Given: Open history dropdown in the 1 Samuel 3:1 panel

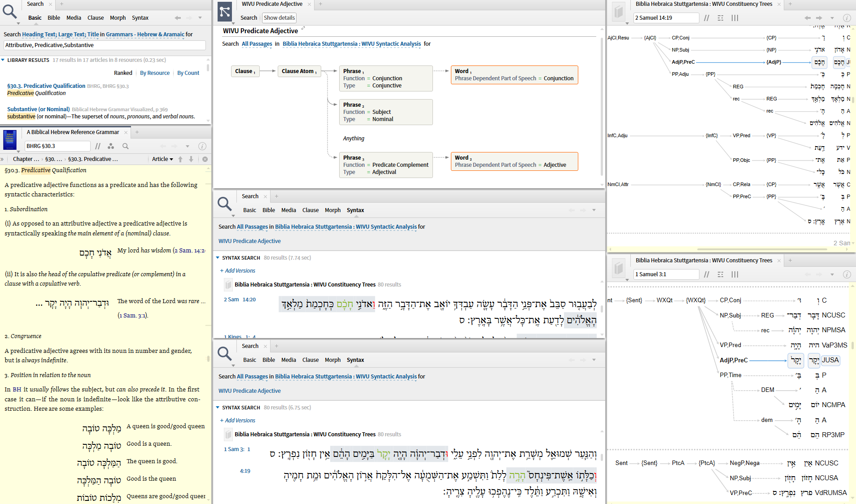Looking at the screenshot, I should click(x=832, y=274).
